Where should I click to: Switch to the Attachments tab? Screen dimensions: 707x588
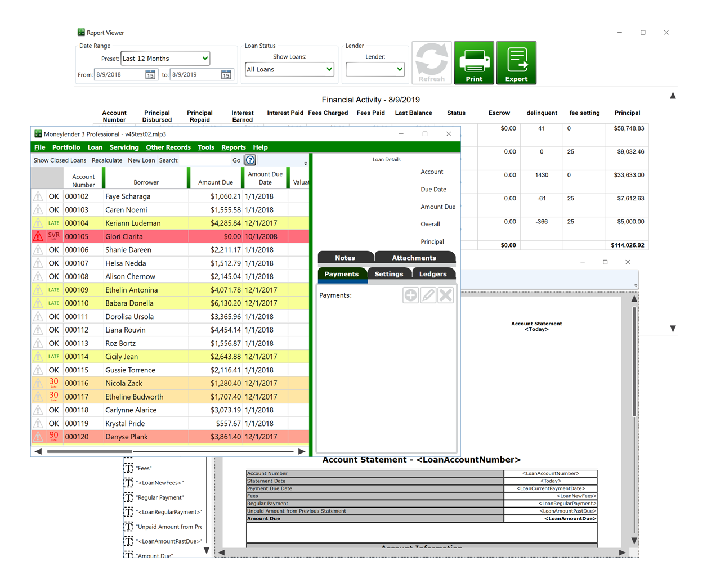click(x=414, y=258)
